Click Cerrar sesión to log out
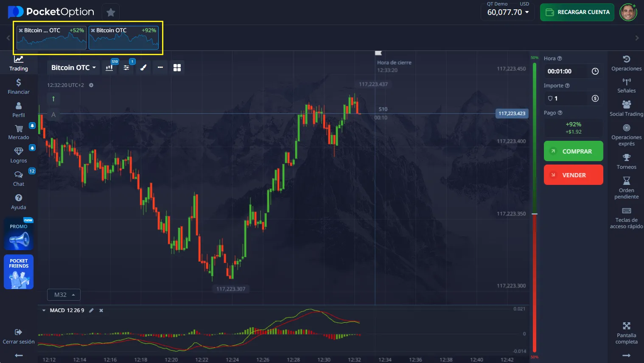The height and width of the screenshot is (363, 644). click(19, 336)
